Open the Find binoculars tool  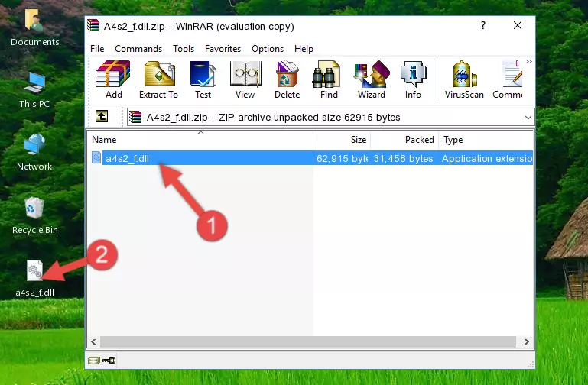pos(329,79)
